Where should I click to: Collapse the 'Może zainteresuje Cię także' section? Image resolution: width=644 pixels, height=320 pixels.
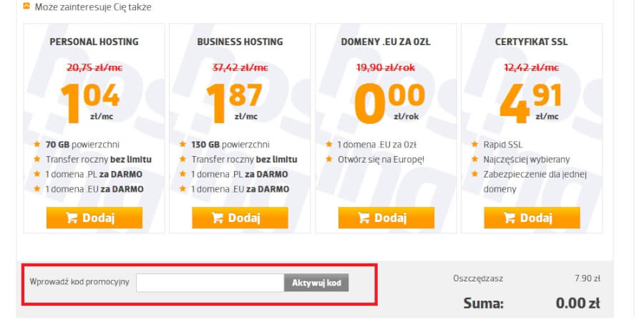tap(26, 6)
